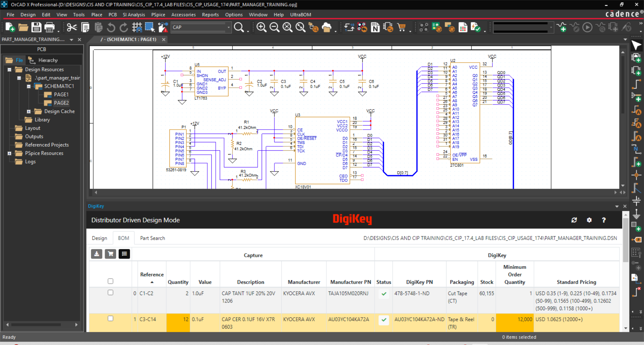Switch to Part Search tab
Screen dimensions: 644x345
pos(153,238)
